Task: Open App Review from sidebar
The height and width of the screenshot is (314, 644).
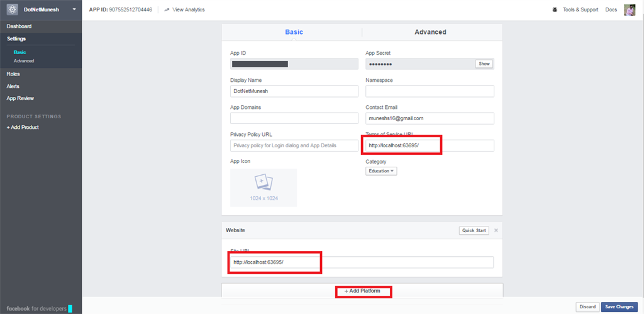Action: [x=20, y=98]
